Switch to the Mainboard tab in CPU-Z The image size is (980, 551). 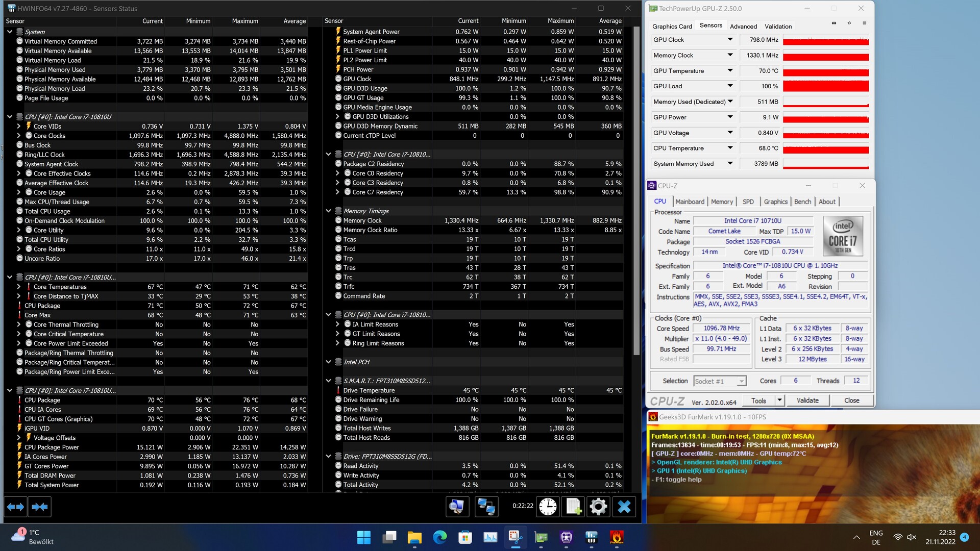(x=690, y=202)
